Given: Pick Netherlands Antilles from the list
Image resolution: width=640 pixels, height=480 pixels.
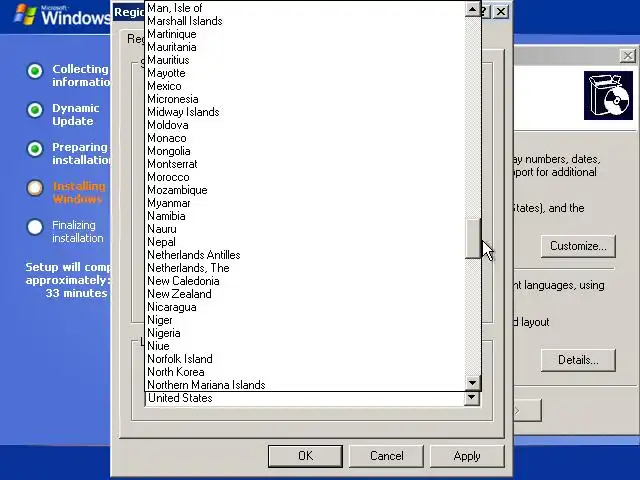Looking at the screenshot, I should point(305,255).
